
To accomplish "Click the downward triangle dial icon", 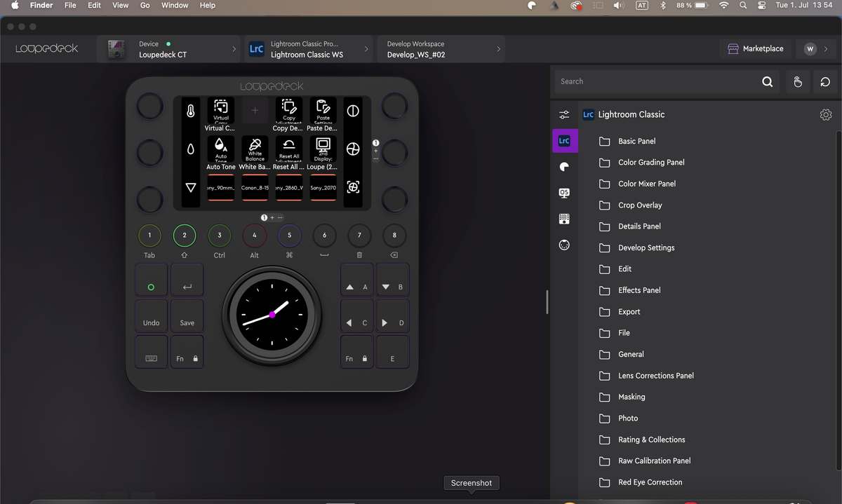I will coord(190,187).
